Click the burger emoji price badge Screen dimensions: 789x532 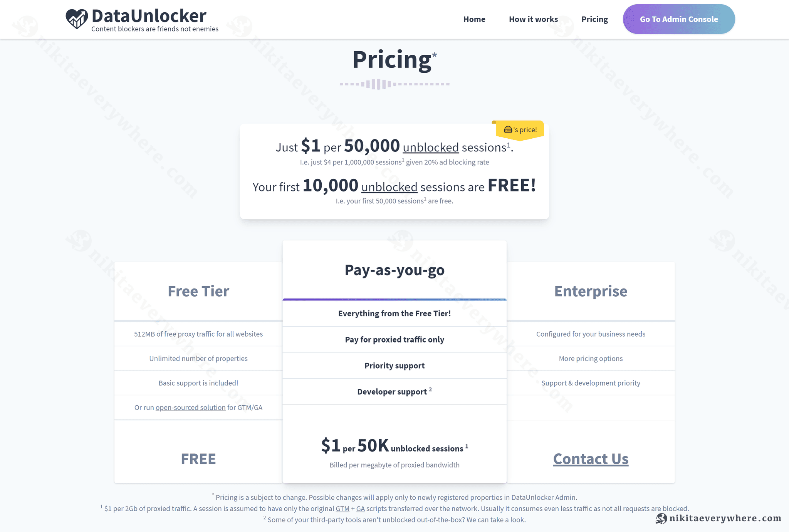520,130
